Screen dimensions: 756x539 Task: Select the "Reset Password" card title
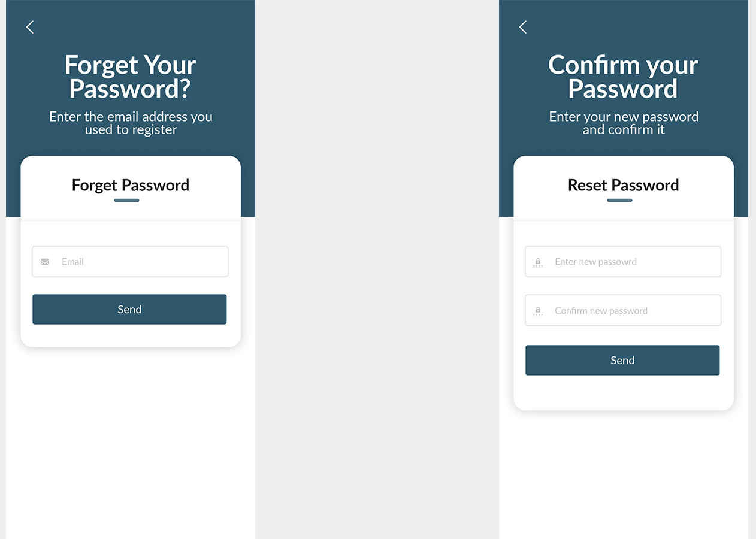(x=623, y=185)
